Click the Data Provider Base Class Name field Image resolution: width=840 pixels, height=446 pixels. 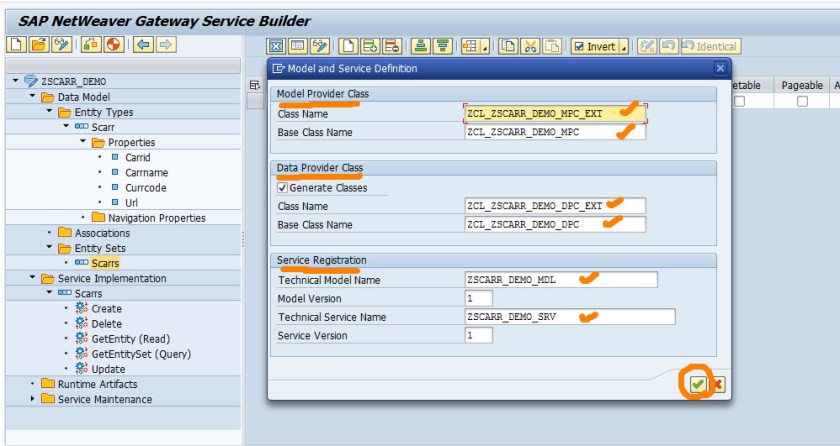[555, 224]
